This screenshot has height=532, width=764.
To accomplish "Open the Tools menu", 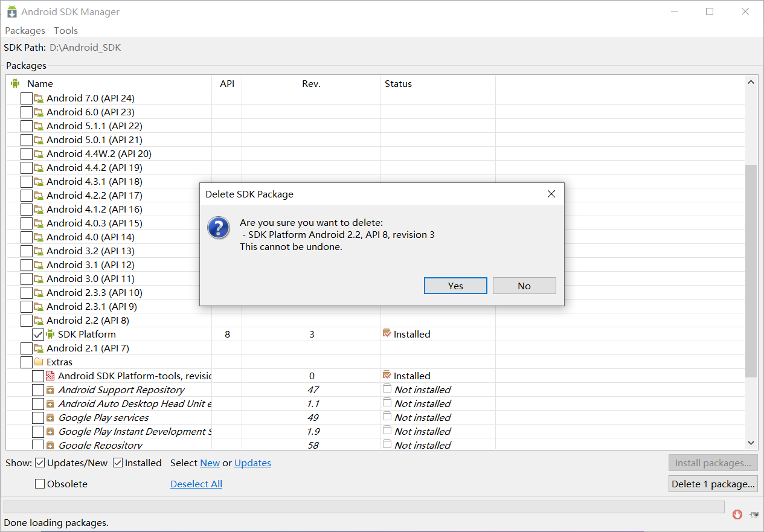I will pos(65,30).
